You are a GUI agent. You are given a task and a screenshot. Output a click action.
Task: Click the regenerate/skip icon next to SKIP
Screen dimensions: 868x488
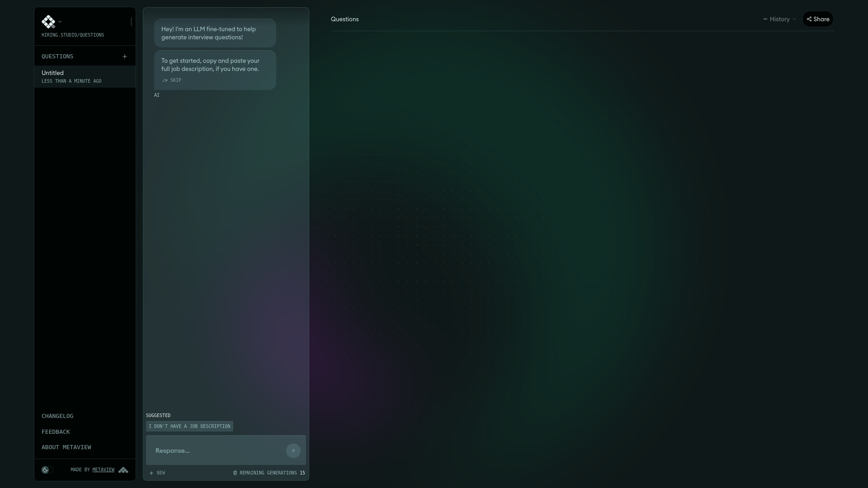[x=165, y=80]
